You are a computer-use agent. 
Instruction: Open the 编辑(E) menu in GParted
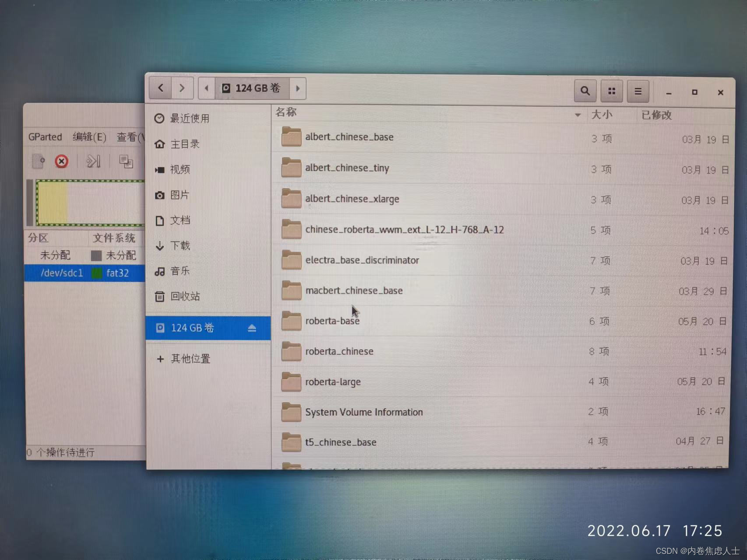pyautogui.click(x=89, y=136)
